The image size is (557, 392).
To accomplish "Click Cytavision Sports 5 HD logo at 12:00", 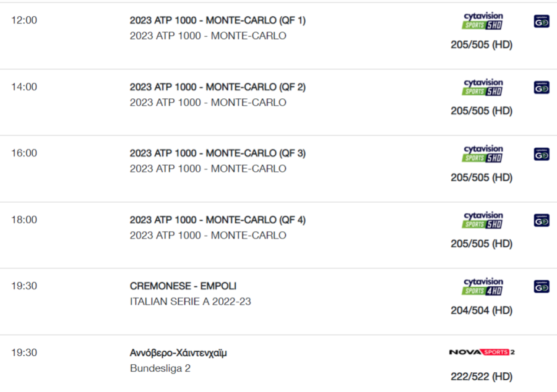I will [x=483, y=20].
